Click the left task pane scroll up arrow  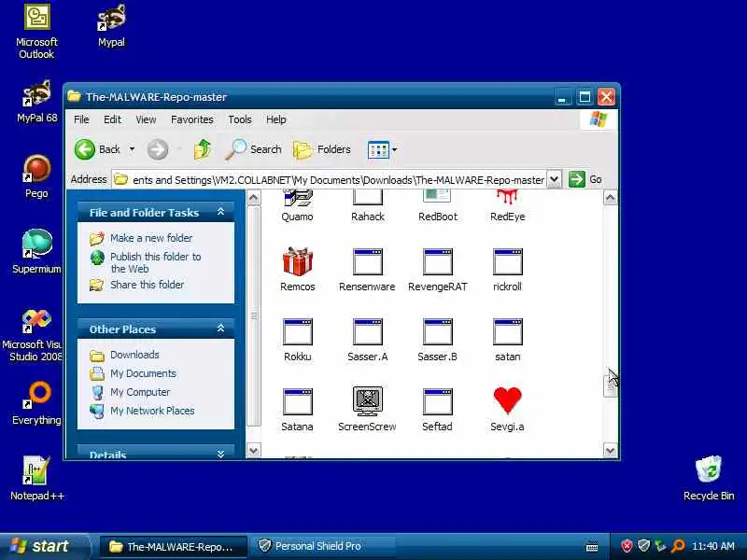(x=253, y=198)
